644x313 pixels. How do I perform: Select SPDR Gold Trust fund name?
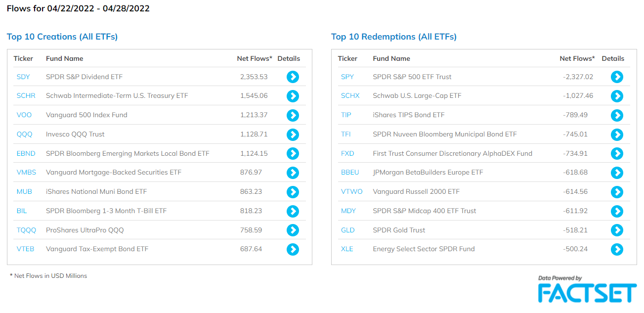click(399, 230)
